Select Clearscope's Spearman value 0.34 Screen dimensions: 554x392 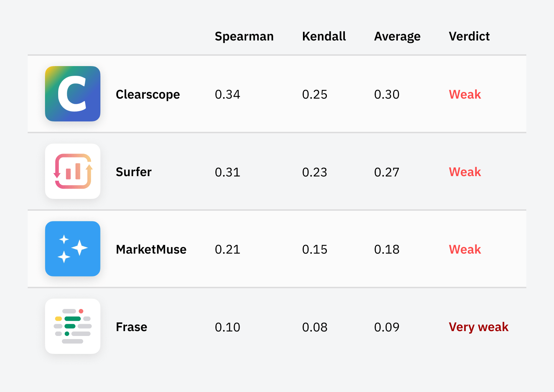pos(227,94)
